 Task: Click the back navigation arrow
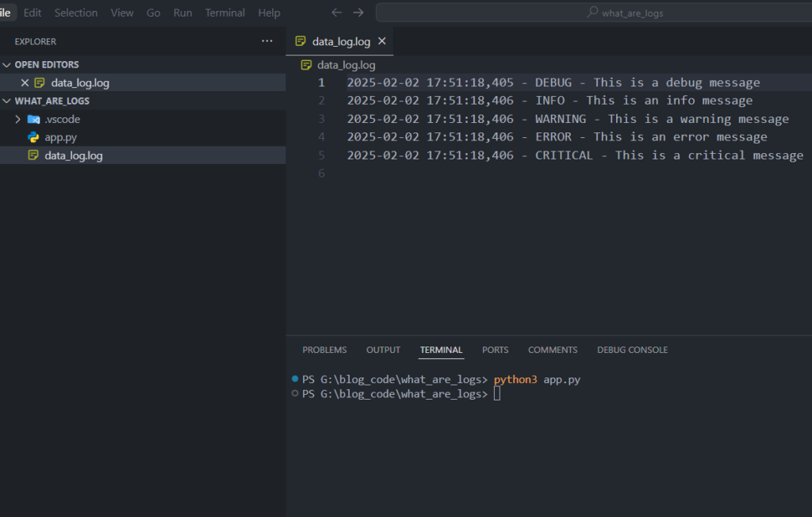point(336,13)
